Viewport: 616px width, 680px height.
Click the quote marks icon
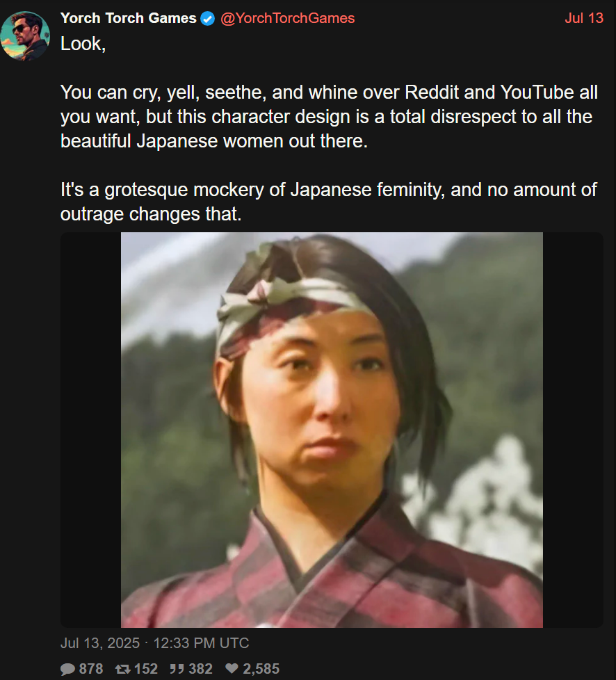(177, 669)
